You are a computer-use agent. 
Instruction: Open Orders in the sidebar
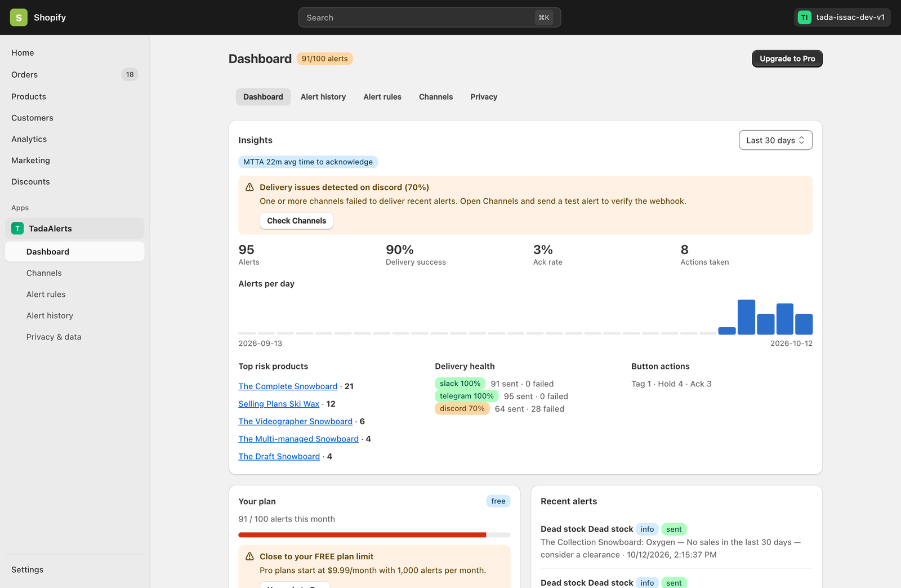pyautogui.click(x=74, y=74)
